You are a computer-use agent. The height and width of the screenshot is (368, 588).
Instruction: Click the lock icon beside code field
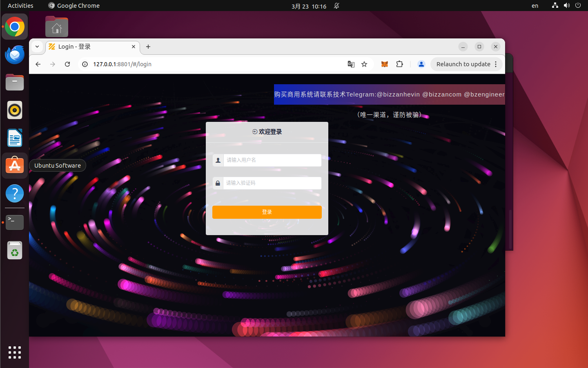[218, 183]
